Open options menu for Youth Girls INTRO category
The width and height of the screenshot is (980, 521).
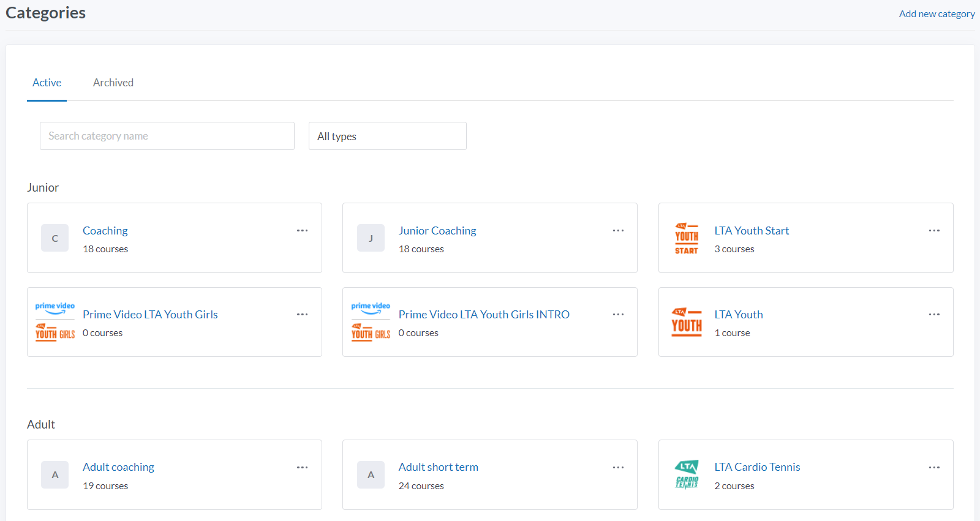(x=618, y=315)
